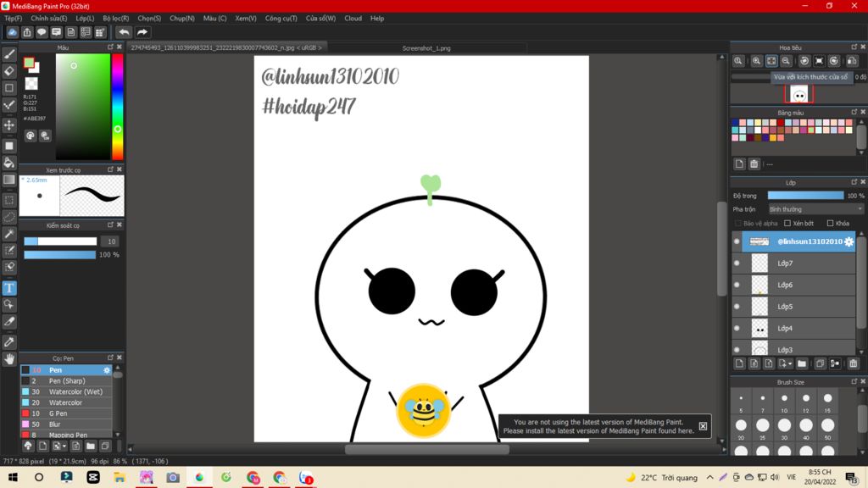Hide the Lớp6 layer
The height and width of the screenshot is (488, 868).
tap(737, 285)
